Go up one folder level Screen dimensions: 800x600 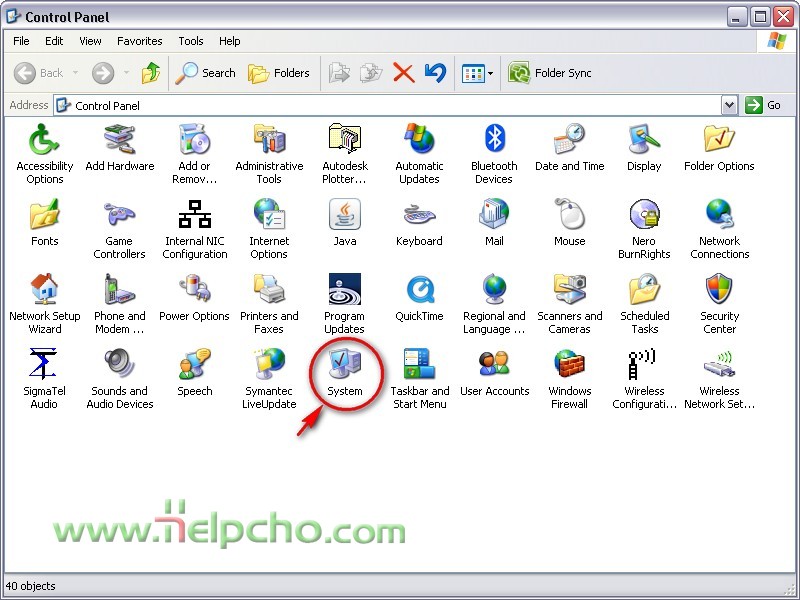[x=151, y=73]
